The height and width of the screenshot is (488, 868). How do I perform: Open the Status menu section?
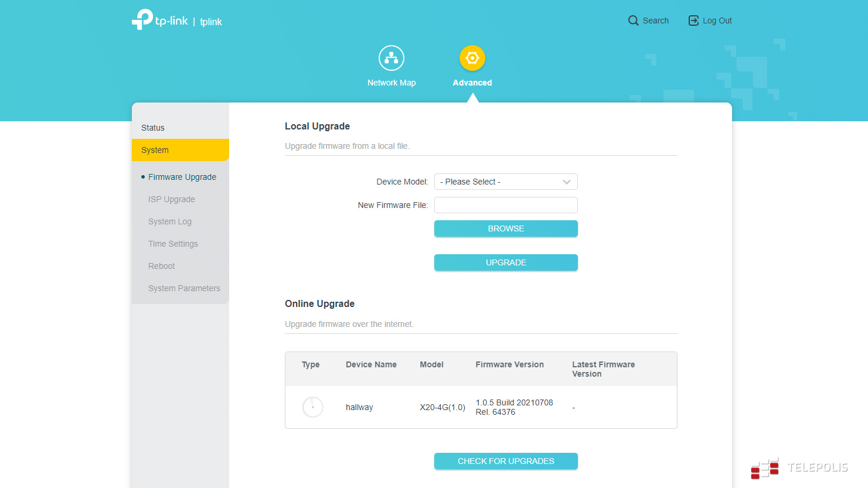tap(153, 128)
